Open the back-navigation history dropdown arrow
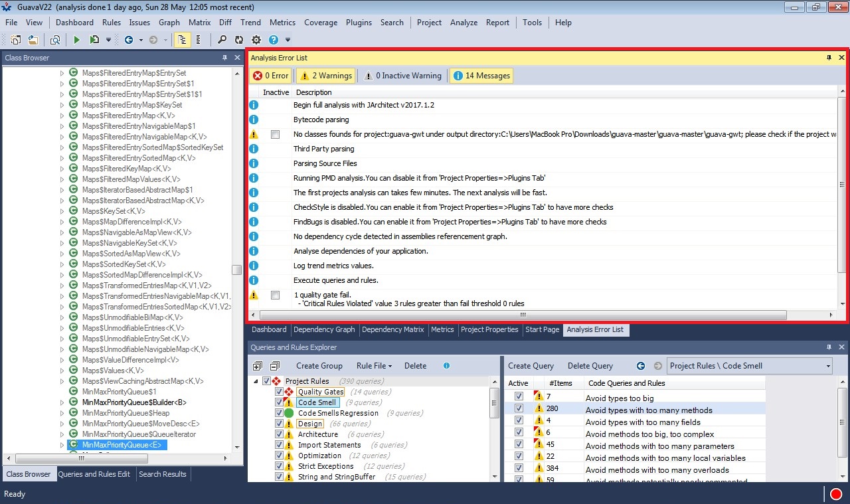The width and height of the screenshot is (850, 504). tap(141, 41)
